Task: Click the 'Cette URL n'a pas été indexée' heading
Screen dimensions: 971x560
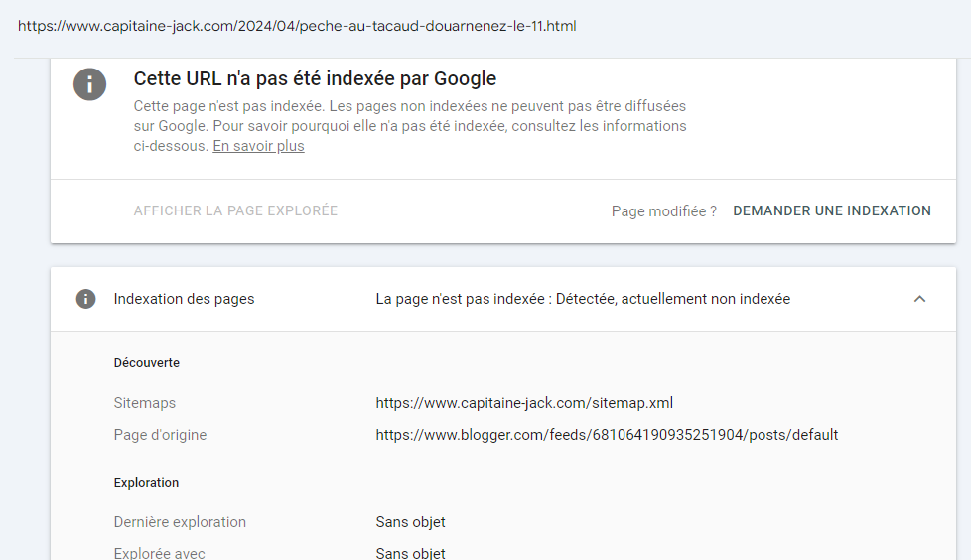Action: [315, 78]
